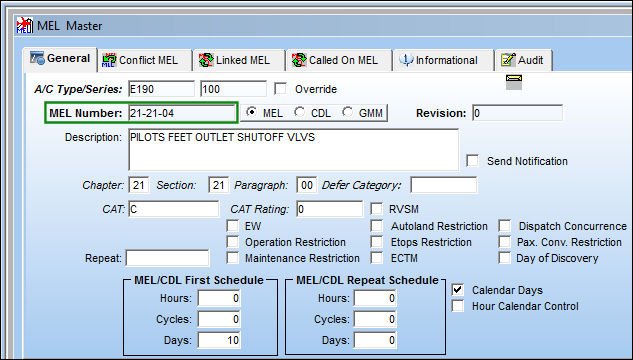633x360 pixels.
Task: Click the A/C Series field showing 100
Action: pyautogui.click(x=233, y=89)
